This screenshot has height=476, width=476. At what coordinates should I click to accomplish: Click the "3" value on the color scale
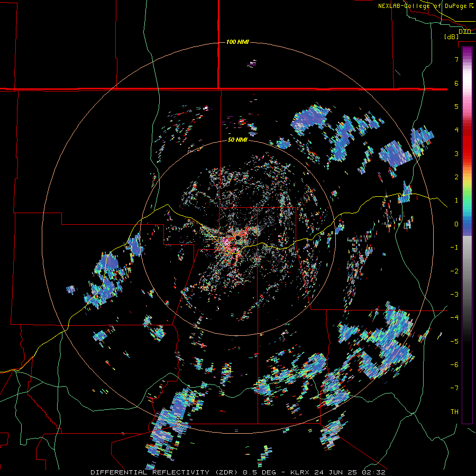[x=456, y=153]
